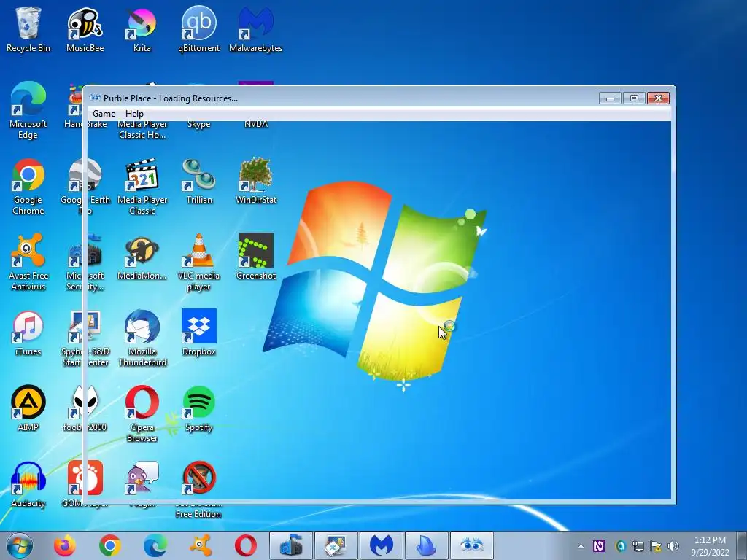
Task: Open the NVDA tray icon
Action: click(599, 546)
